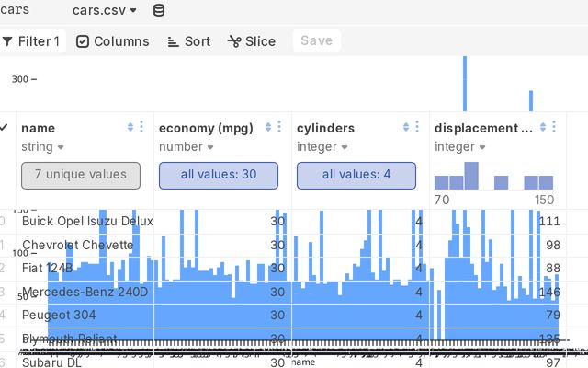This screenshot has width=588, height=368.
Task: Toggle the Columns checkbox option
Action: (112, 41)
